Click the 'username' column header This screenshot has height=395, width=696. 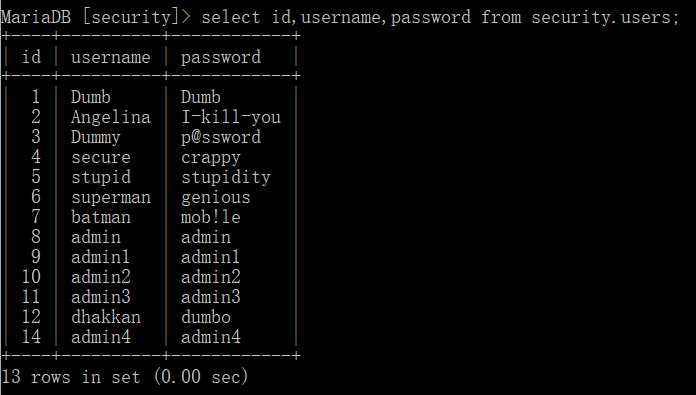point(111,57)
